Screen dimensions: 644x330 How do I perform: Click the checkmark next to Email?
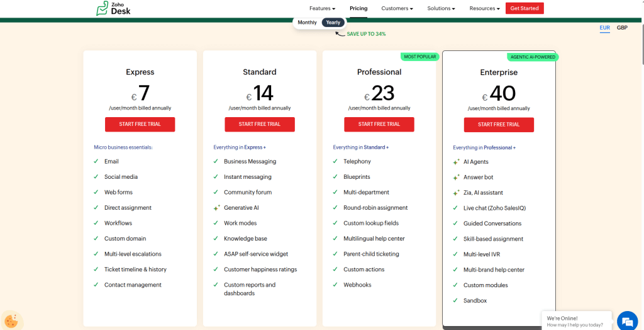pos(96,161)
